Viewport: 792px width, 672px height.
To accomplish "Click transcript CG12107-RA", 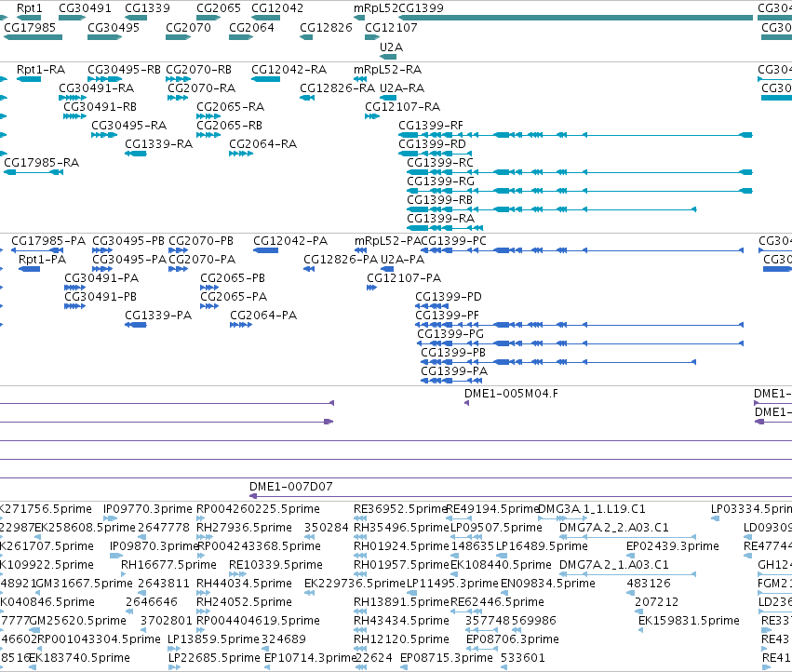I will [x=403, y=107].
